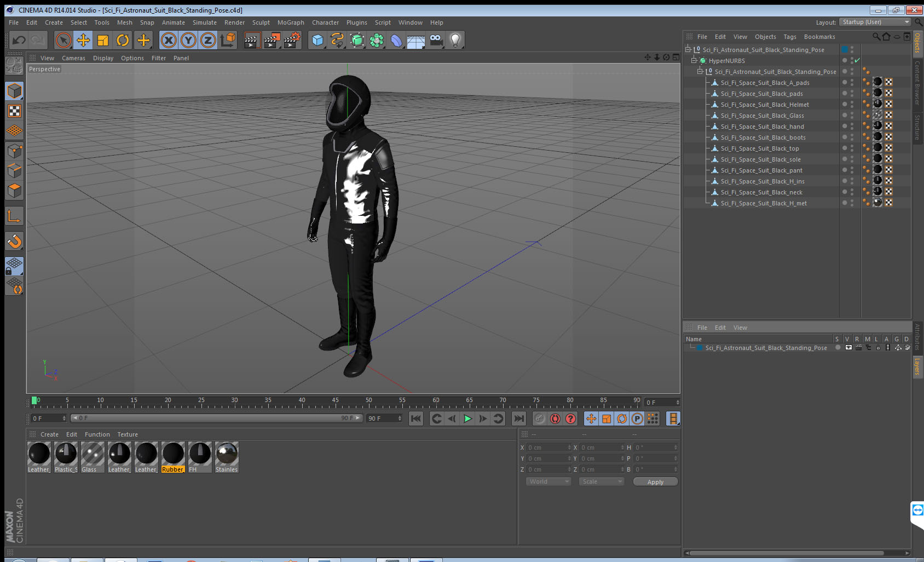The image size is (924, 562).
Task: Click the coordinate system icon
Action: pyautogui.click(x=228, y=40)
